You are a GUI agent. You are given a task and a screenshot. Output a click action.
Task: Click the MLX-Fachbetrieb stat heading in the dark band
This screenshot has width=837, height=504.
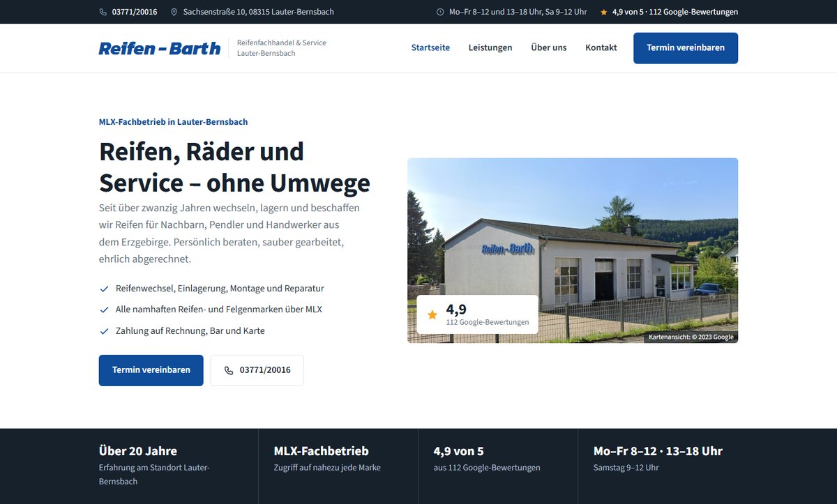322,451
